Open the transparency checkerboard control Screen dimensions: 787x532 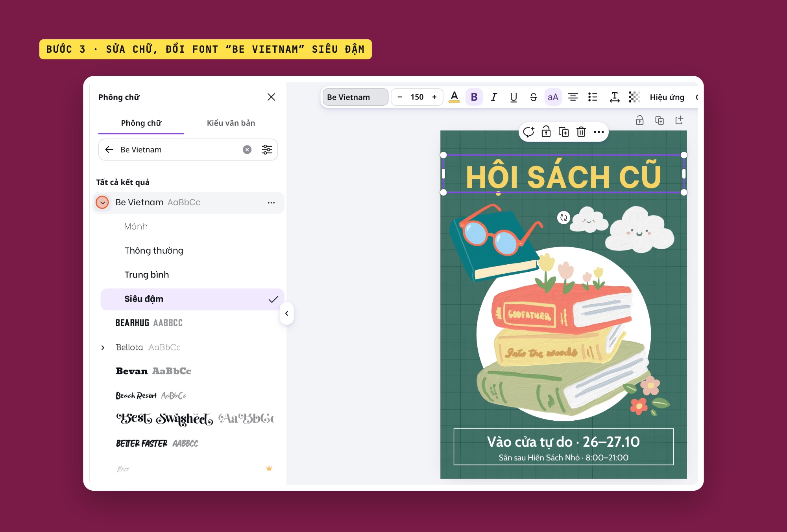click(x=634, y=97)
